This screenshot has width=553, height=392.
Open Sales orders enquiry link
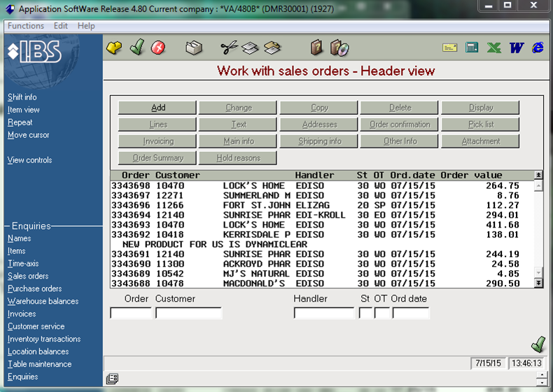28,276
